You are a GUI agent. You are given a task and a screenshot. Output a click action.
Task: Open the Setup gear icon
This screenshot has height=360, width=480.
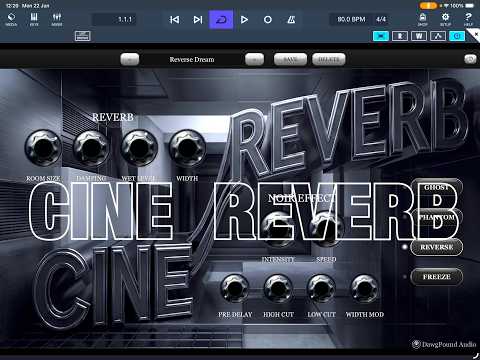[445, 19]
